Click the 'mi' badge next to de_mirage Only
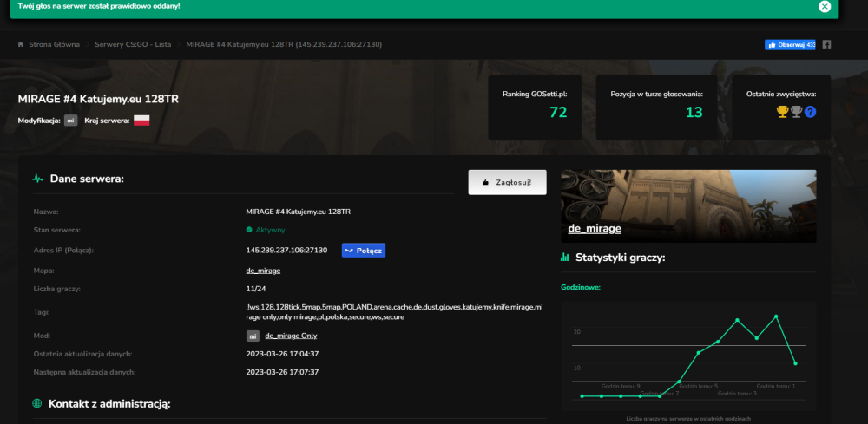868x424 pixels. pos(253,336)
